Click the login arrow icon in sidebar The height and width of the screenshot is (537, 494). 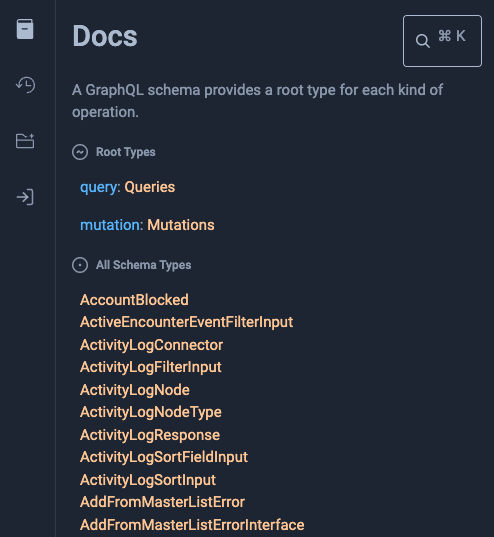pyautogui.click(x=25, y=197)
